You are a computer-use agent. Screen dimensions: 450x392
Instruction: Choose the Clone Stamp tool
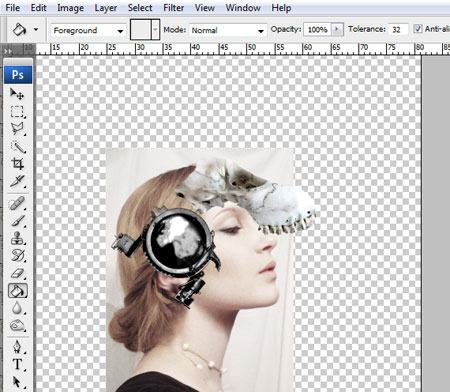click(17, 238)
